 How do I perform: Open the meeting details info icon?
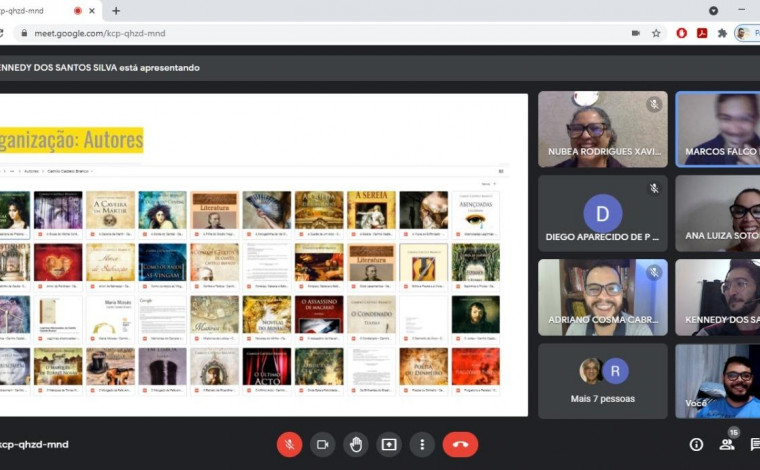(696, 445)
